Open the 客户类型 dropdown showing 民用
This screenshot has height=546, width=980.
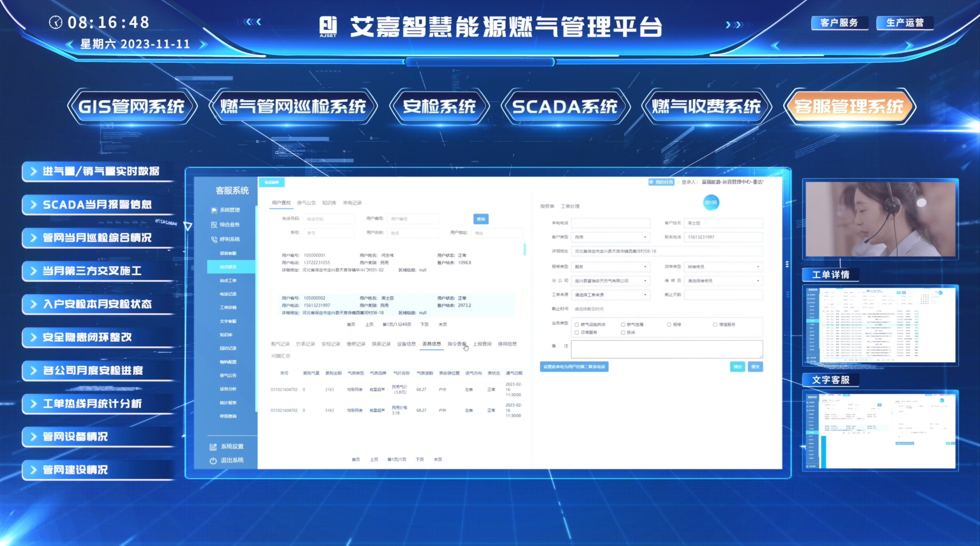point(610,237)
